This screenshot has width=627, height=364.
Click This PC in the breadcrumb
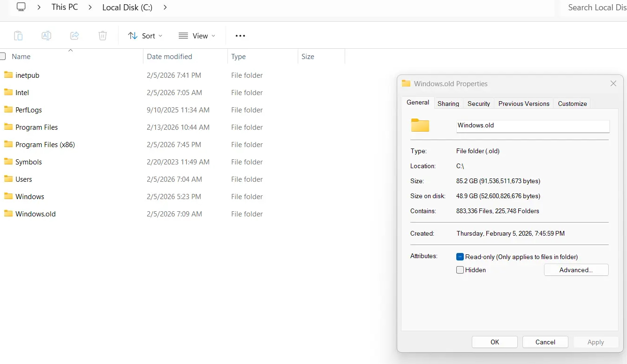pos(65,7)
